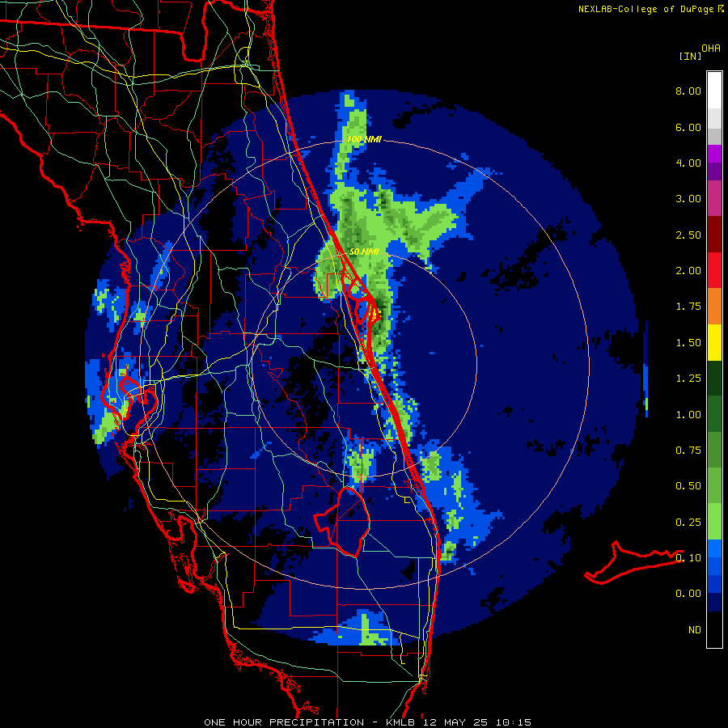Click the [IN] units label
This screenshot has width=728, height=728.
[690, 56]
